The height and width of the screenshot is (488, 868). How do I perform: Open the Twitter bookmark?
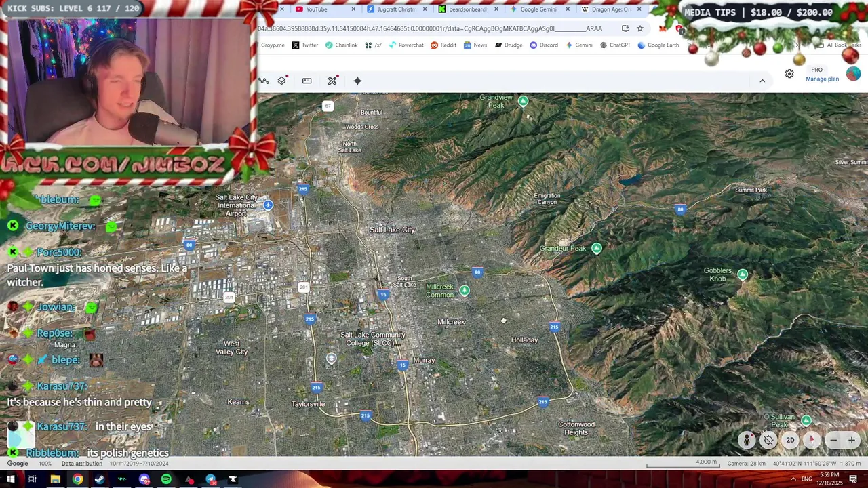coord(305,45)
